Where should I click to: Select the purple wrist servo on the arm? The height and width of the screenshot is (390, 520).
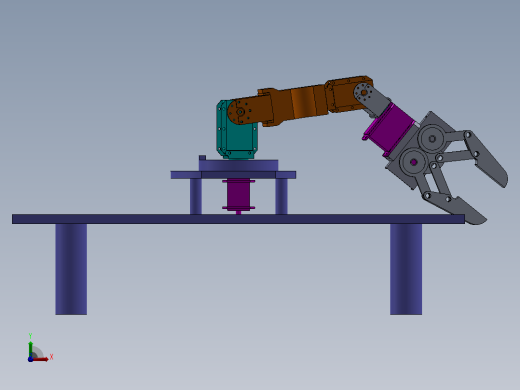pos(390,128)
